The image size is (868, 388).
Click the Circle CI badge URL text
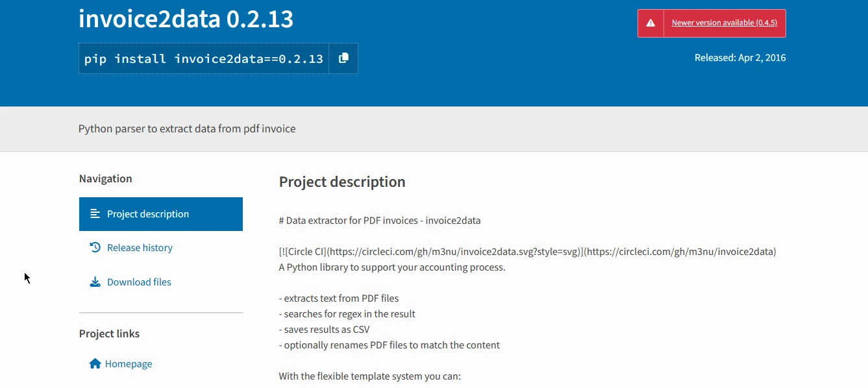(x=527, y=252)
